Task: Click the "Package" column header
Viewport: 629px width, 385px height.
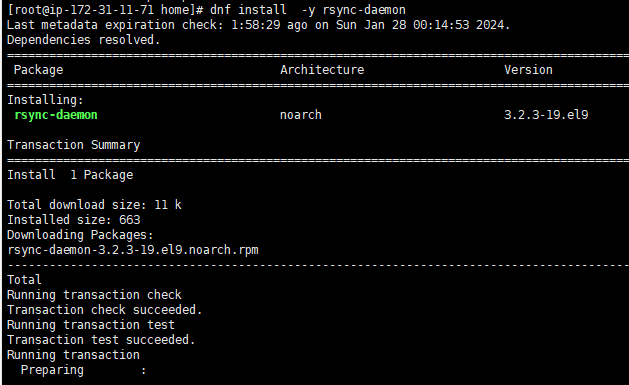Action: pos(39,70)
